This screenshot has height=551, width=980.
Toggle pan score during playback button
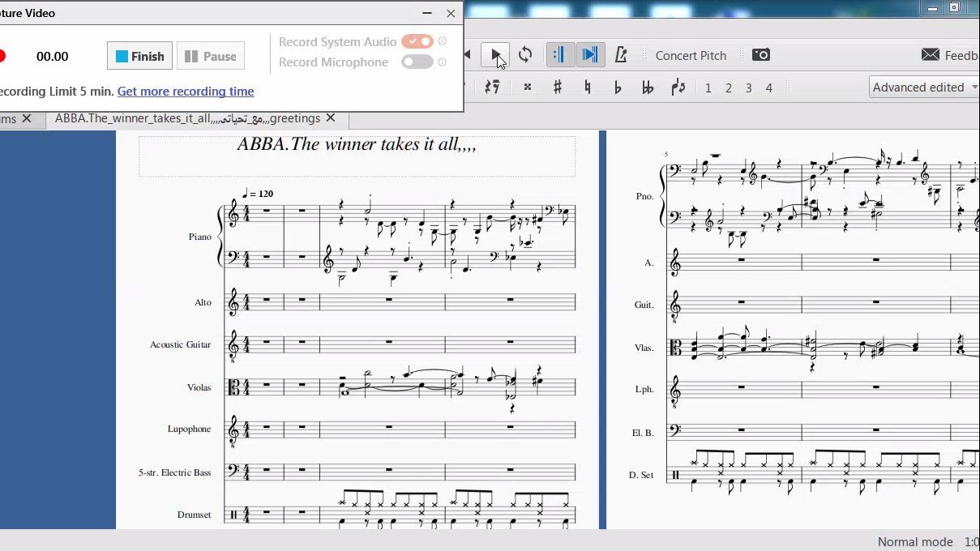590,55
